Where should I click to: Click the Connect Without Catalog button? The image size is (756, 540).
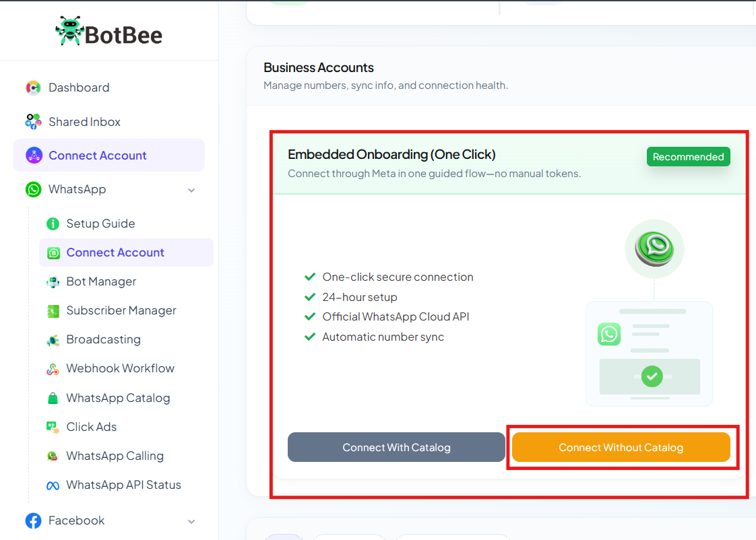(x=621, y=447)
